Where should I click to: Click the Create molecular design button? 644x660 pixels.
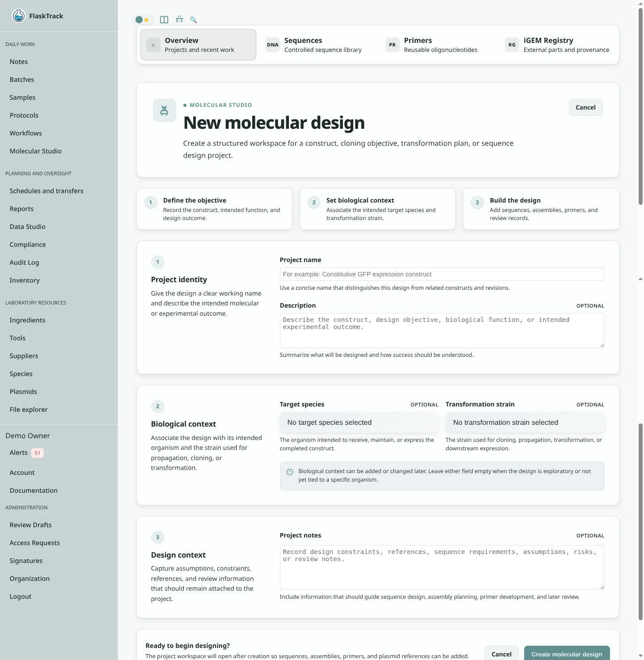(567, 654)
